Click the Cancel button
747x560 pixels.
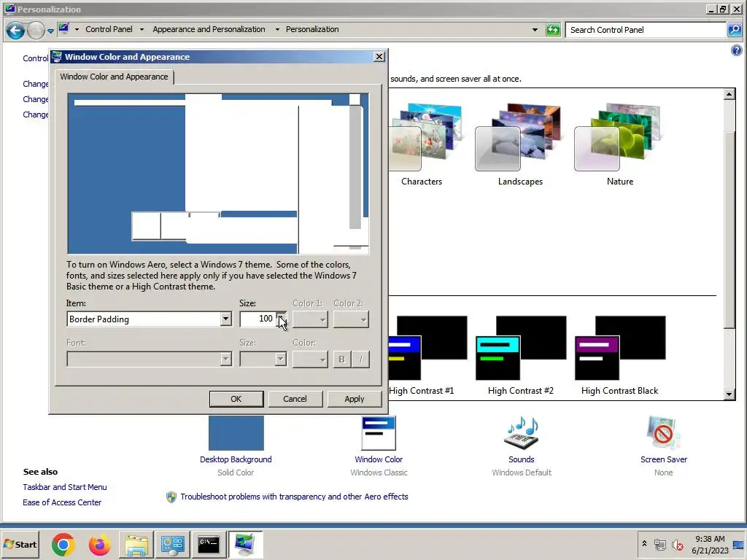click(295, 399)
